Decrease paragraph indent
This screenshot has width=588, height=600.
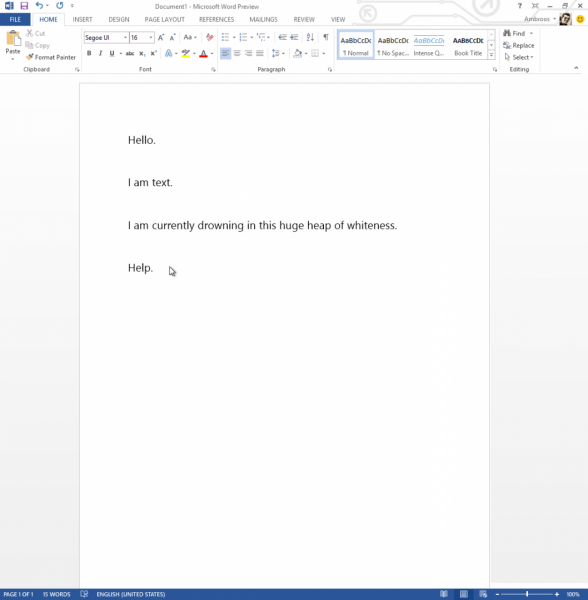point(282,38)
